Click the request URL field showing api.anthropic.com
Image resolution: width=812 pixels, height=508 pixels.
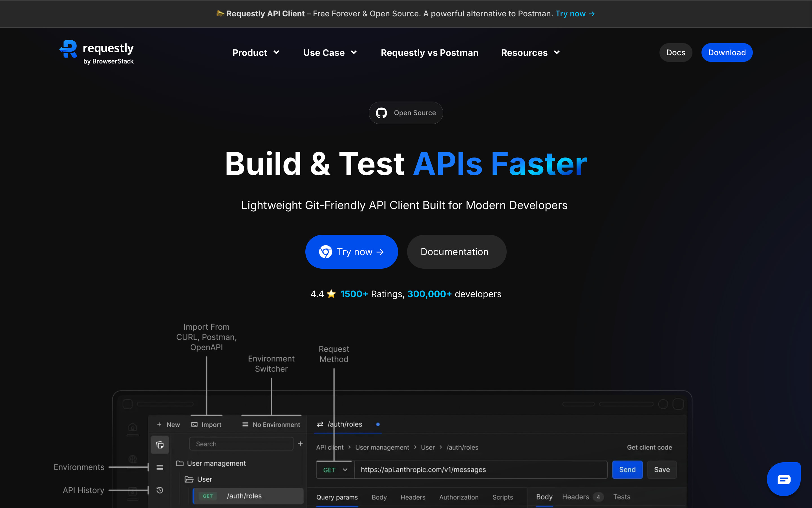(481, 470)
